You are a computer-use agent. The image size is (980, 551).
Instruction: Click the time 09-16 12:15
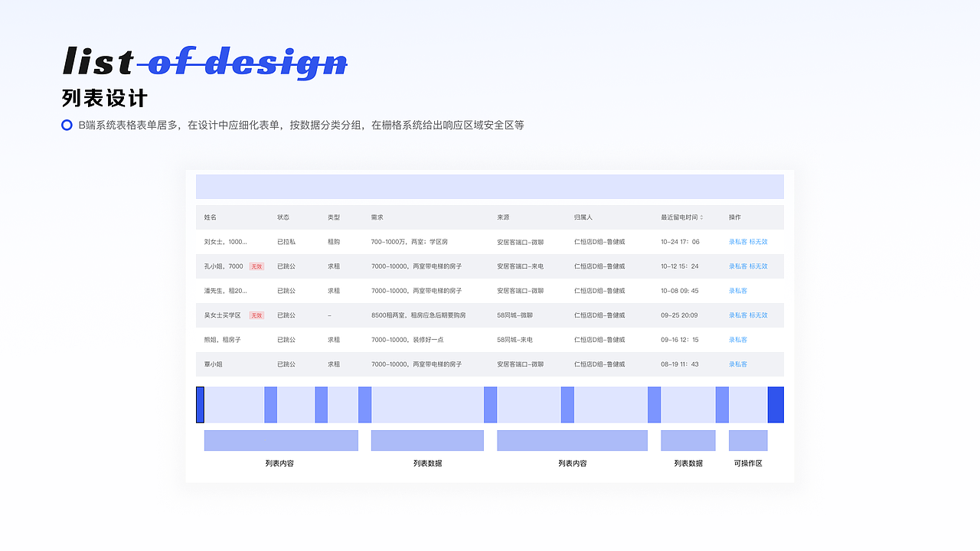click(680, 340)
